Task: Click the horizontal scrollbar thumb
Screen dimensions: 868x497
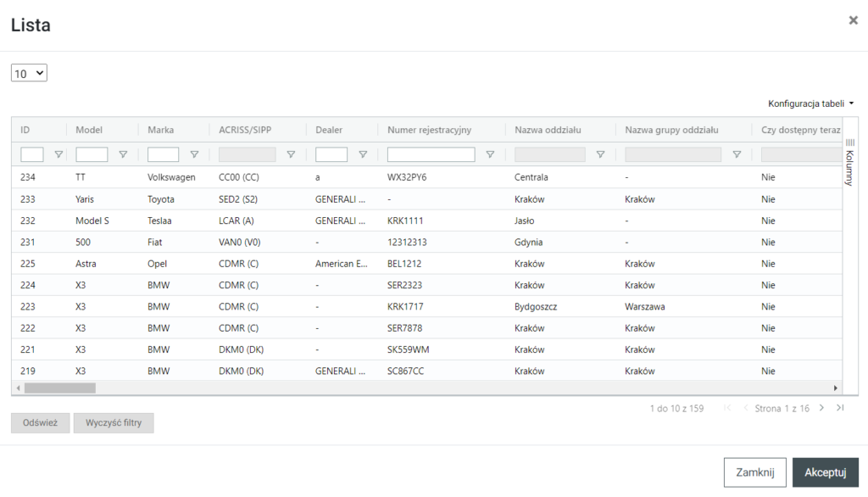Action: click(59, 388)
